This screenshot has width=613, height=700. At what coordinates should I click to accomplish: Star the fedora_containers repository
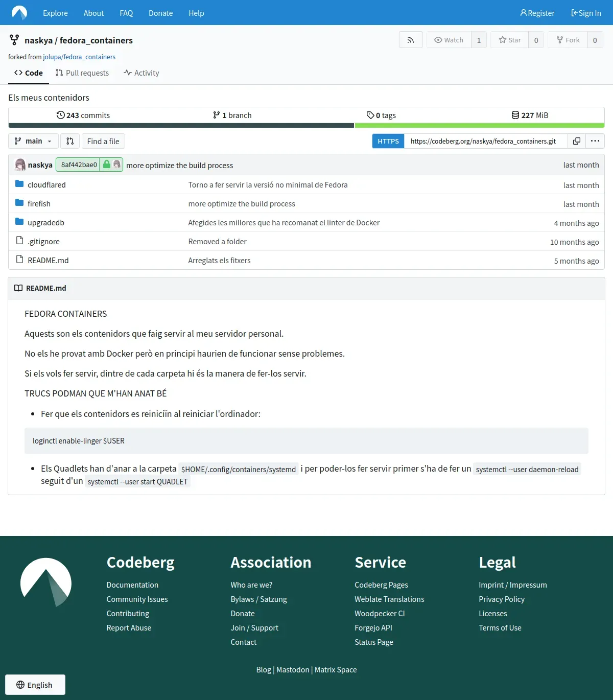pos(510,40)
